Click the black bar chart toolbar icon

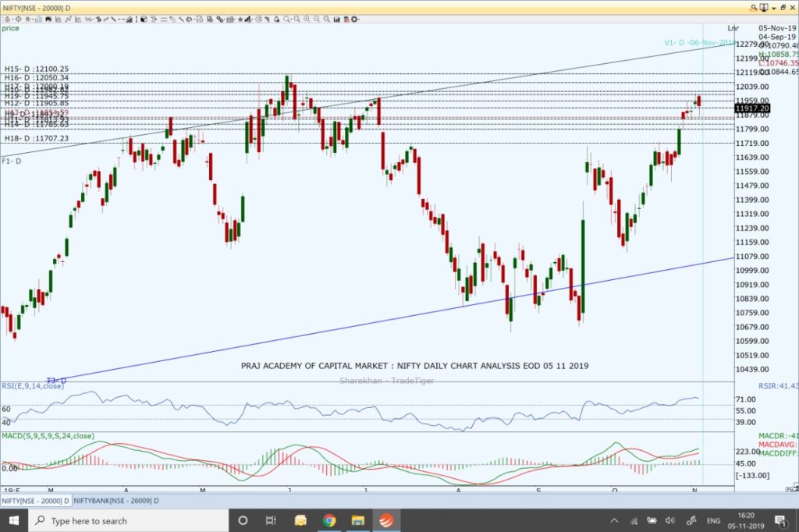(337, 20)
